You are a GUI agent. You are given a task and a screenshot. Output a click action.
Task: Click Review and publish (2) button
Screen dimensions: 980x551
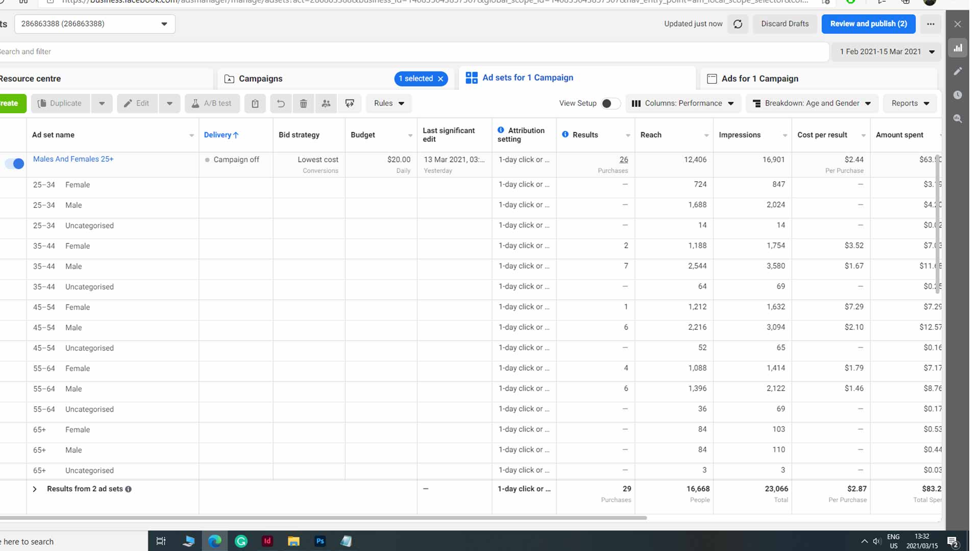(x=868, y=24)
